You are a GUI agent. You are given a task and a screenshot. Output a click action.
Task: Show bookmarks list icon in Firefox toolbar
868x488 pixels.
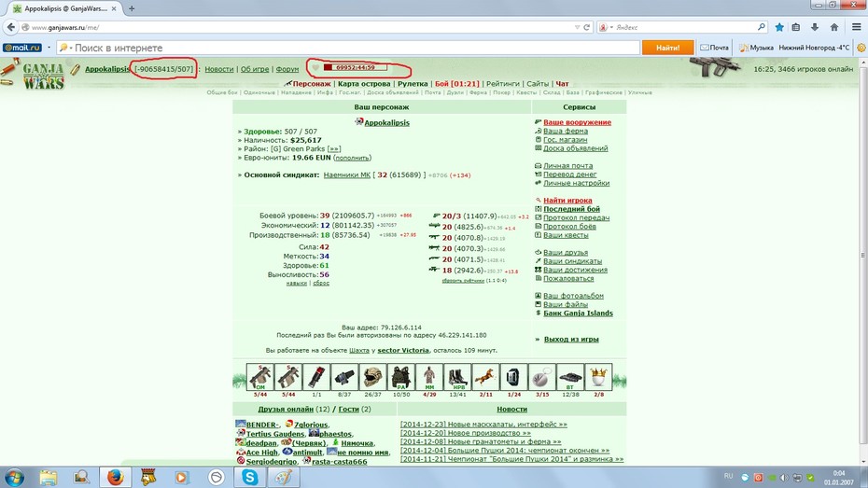796,26
